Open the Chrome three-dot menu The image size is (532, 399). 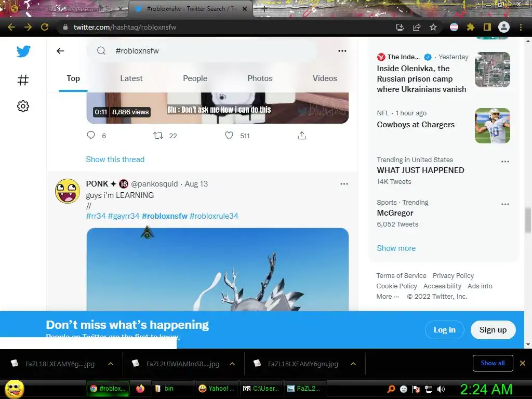[x=521, y=27]
